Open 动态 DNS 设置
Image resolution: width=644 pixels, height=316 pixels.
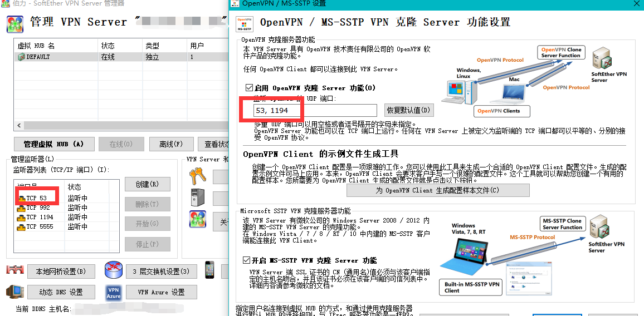click(x=61, y=292)
